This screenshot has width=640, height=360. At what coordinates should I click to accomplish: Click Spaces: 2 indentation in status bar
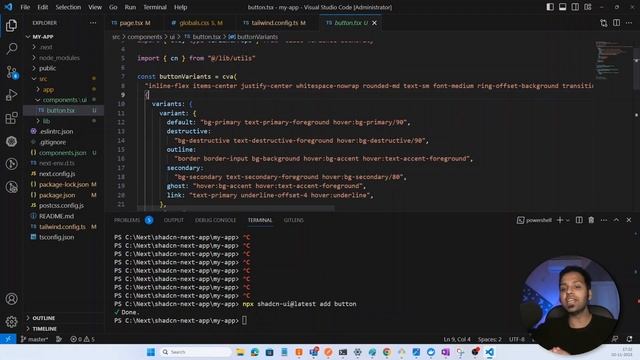pos(489,339)
